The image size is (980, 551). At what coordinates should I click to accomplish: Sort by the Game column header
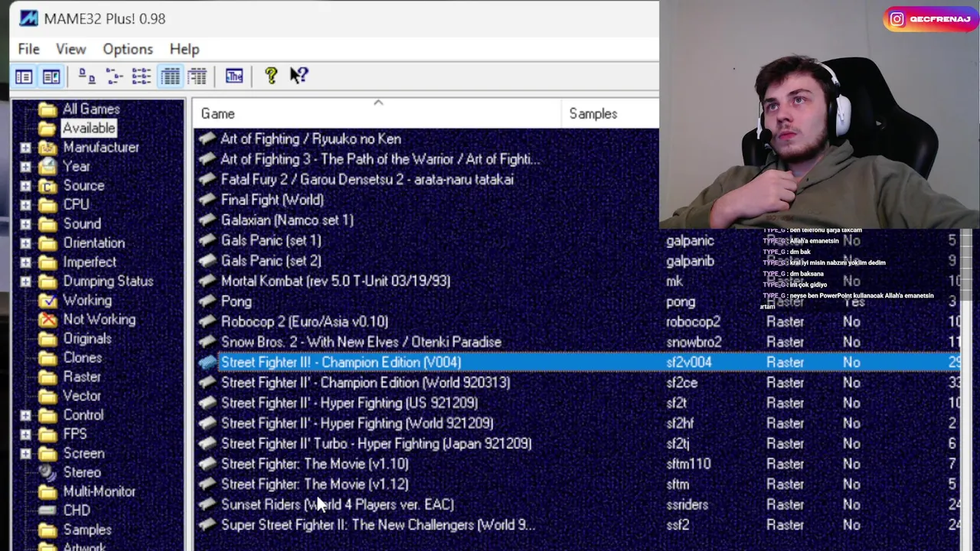coord(377,113)
